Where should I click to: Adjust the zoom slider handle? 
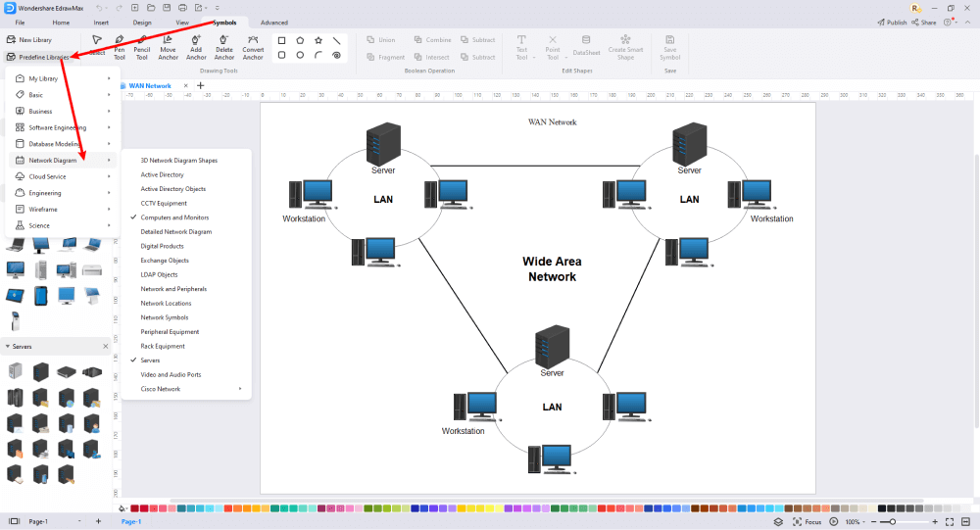[893, 521]
